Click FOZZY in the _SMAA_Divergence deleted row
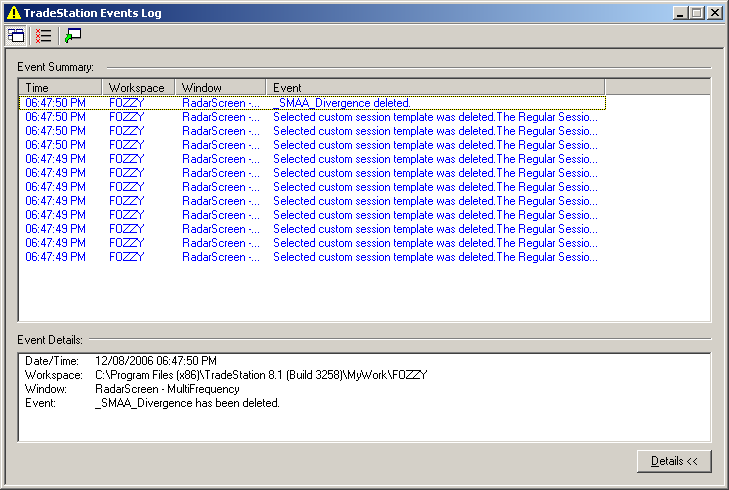 point(126,103)
